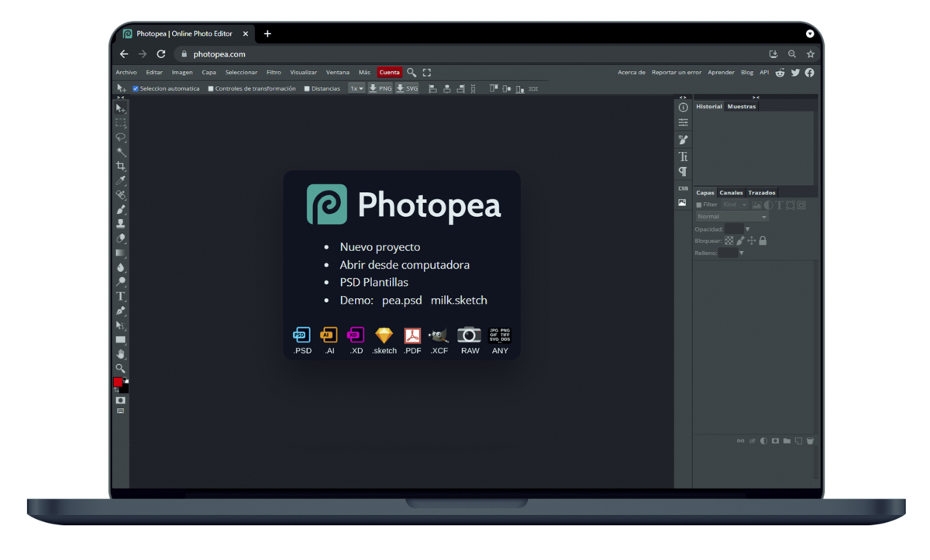Open the Imagen menu
Viewport: 930px width, 560px height.
182,72
